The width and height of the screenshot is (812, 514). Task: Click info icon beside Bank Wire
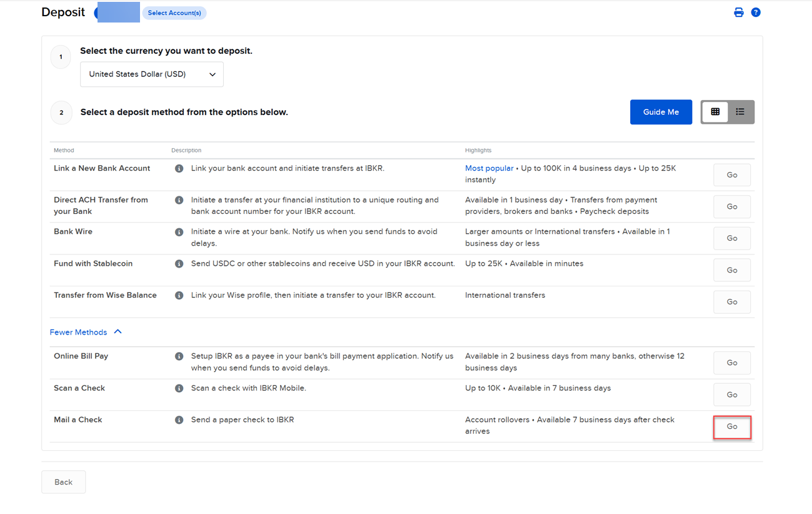179,232
